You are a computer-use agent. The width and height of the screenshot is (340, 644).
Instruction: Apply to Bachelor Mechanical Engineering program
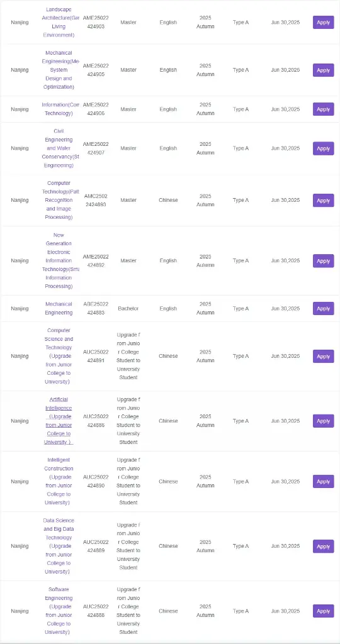point(323,308)
